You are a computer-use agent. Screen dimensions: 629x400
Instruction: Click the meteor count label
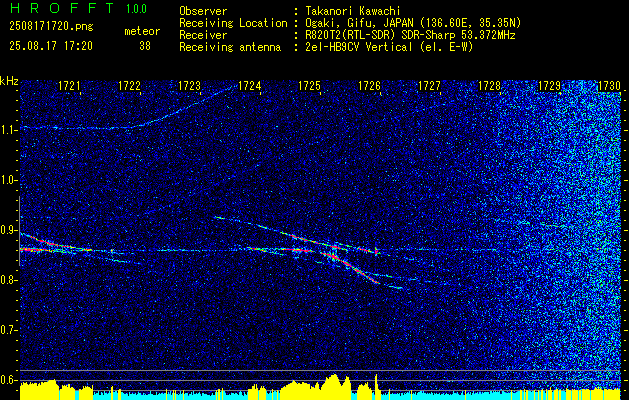pyautogui.click(x=142, y=31)
